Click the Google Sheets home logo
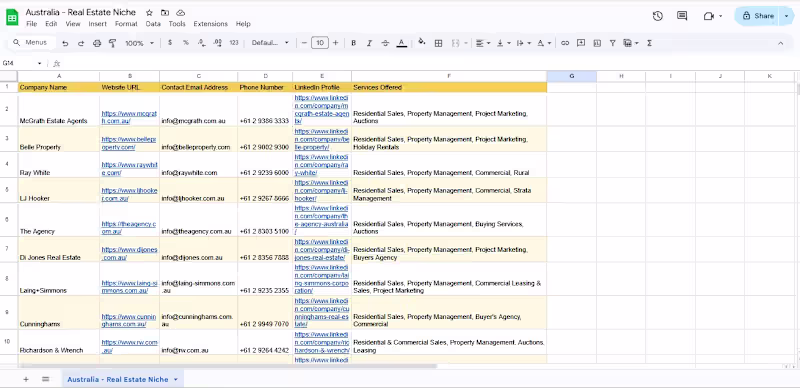The image size is (800, 388). click(12, 17)
